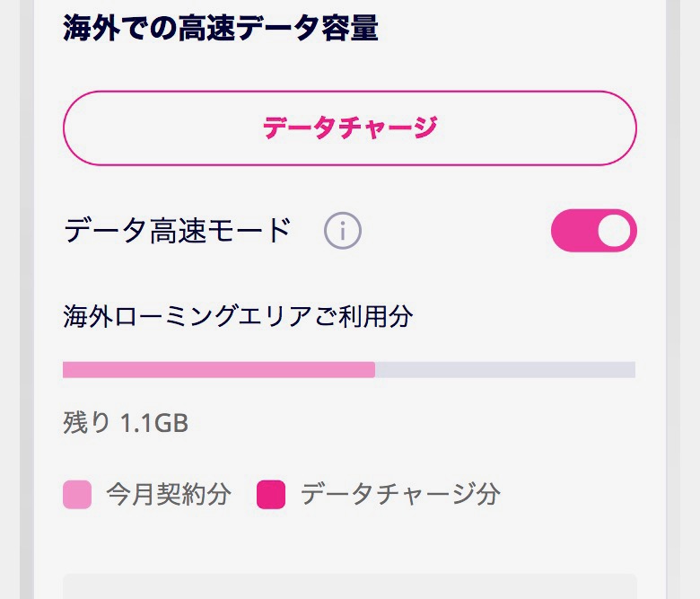The height and width of the screenshot is (599, 700).
Task: Click the gray box below the legend
Action: pos(349,586)
